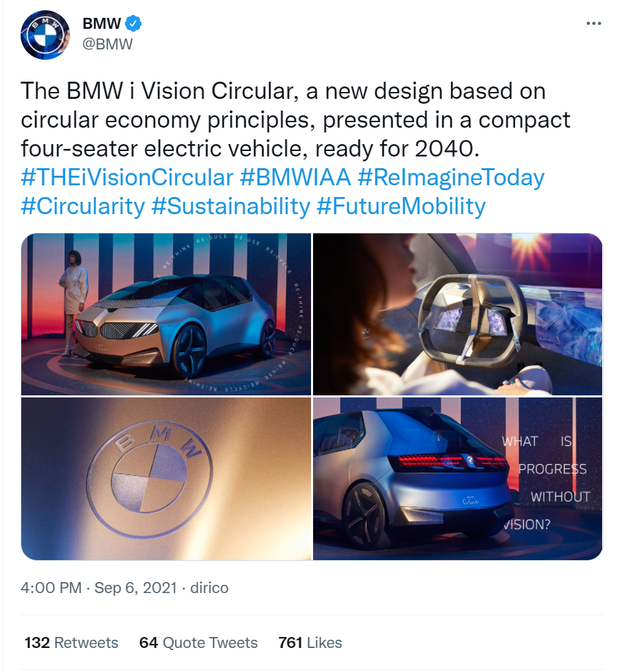Screen dimensions: 620x672
Task: Open the BMW display name link
Action: pos(100,23)
